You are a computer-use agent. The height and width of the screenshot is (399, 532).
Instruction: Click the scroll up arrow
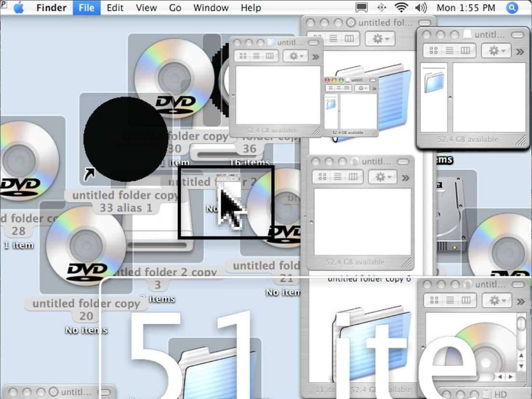click(521, 355)
